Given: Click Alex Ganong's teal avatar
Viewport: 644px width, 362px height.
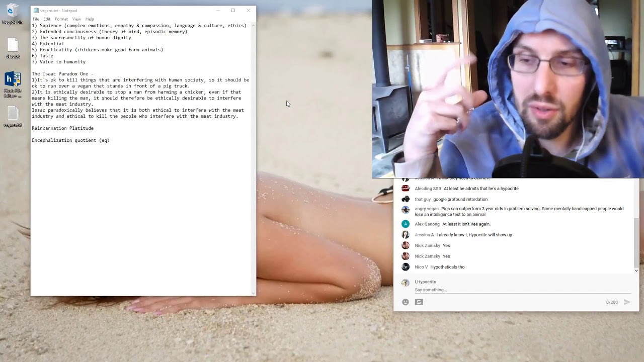Looking at the screenshot, I should pos(406,224).
